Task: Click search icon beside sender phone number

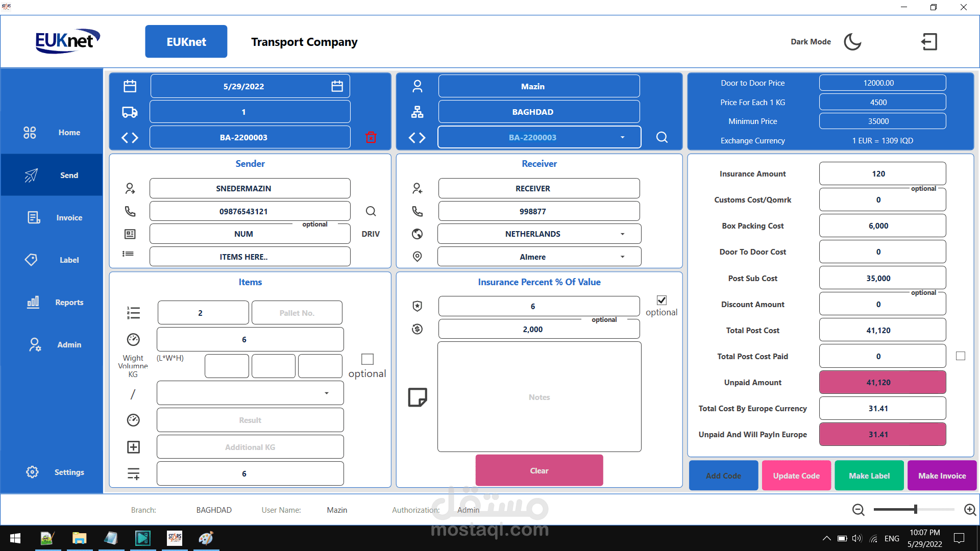Action: [371, 211]
